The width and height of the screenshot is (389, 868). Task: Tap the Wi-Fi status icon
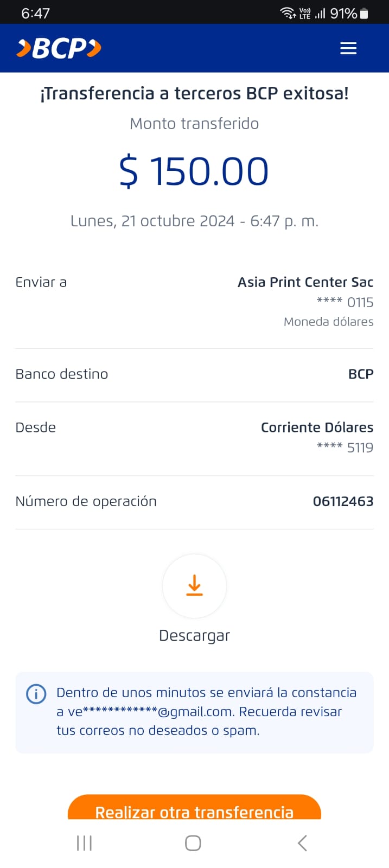tap(288, 13)
